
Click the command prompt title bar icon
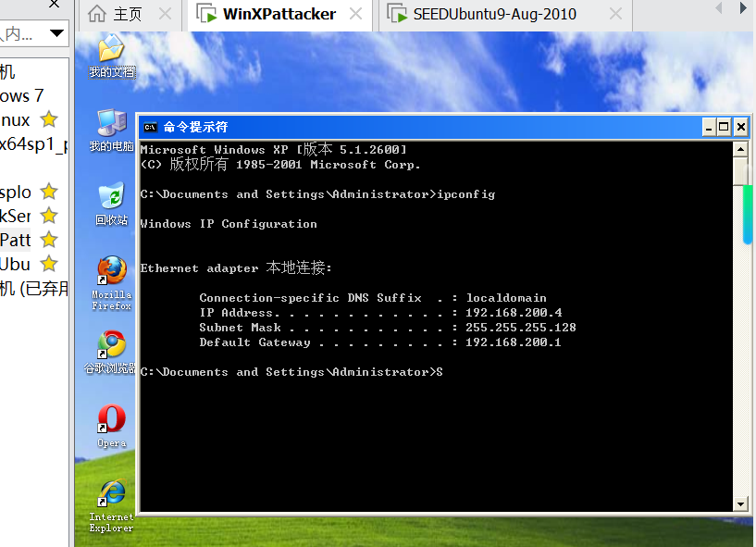pos(151,128)
